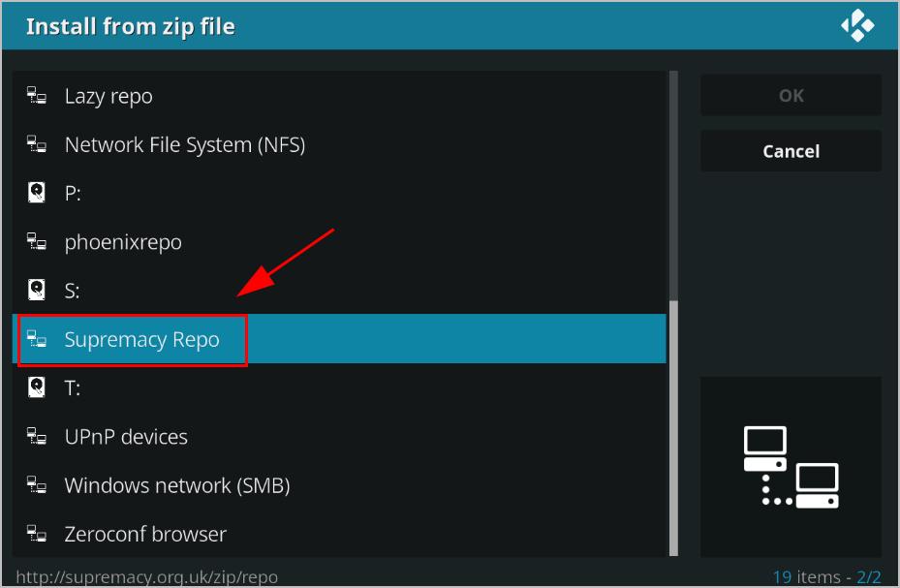Click the OK button
The height and width of the screenshot is (588, 900).
[x=791, y=95]
